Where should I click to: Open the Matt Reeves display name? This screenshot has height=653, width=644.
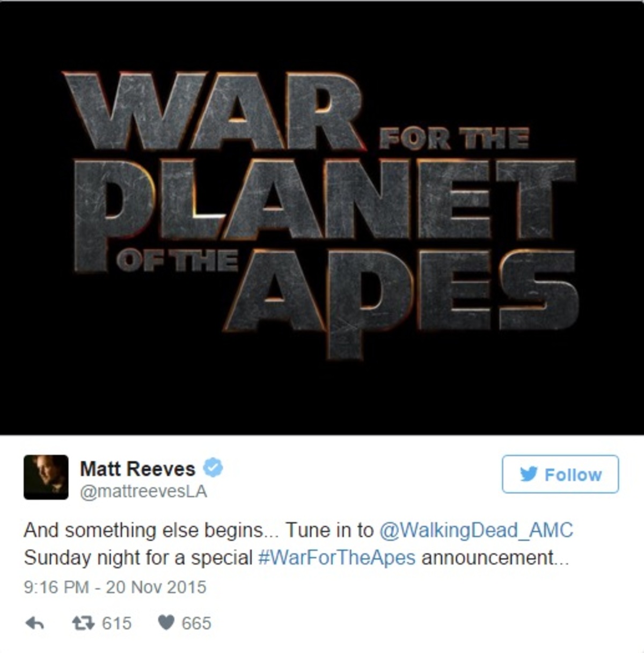point(137,469)
